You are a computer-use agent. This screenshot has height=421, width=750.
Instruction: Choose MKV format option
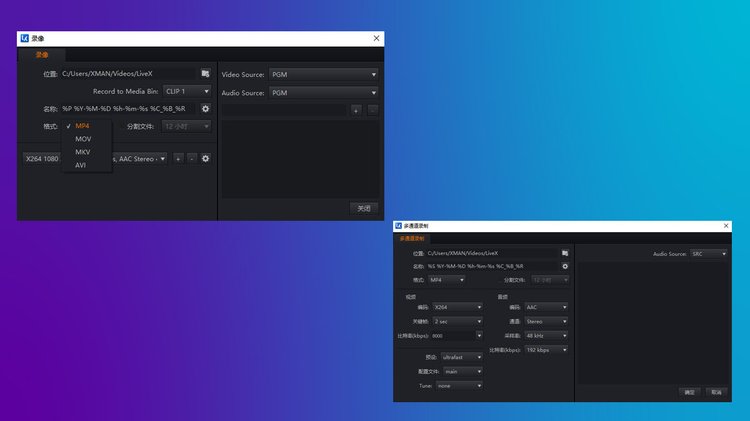[83, 152]
